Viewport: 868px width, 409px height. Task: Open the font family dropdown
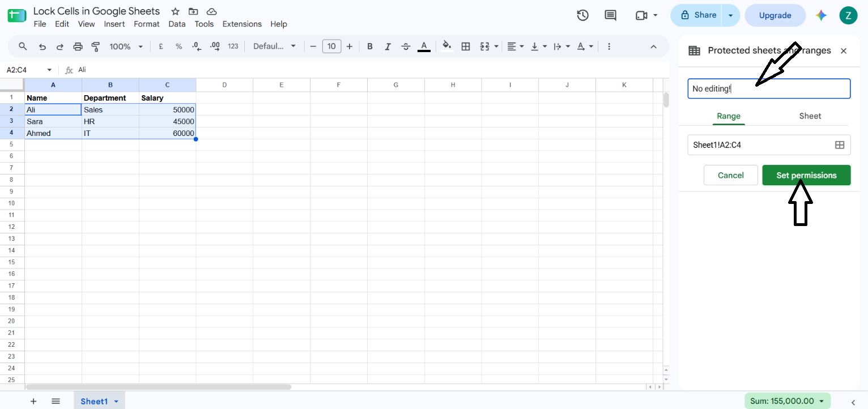[274, 46]
